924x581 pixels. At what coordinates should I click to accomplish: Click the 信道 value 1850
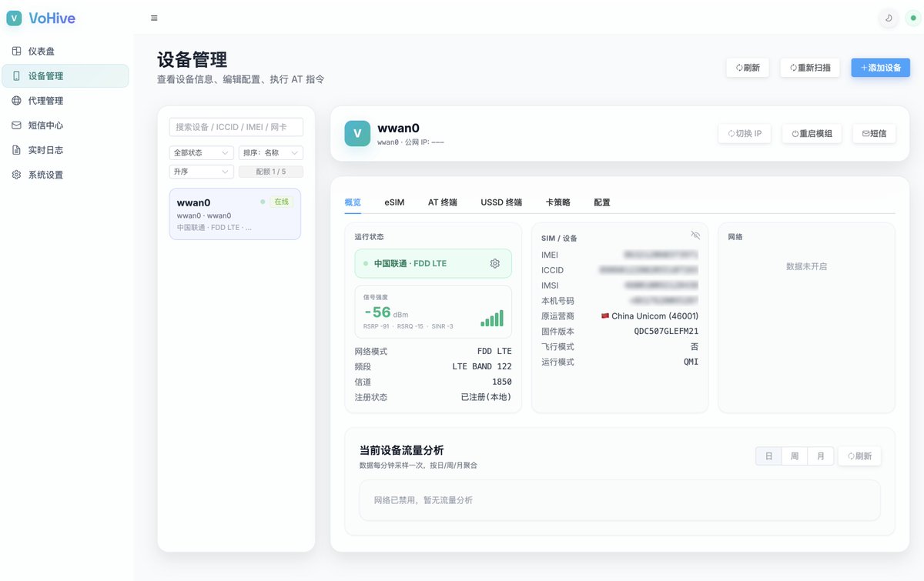(502, 382)
